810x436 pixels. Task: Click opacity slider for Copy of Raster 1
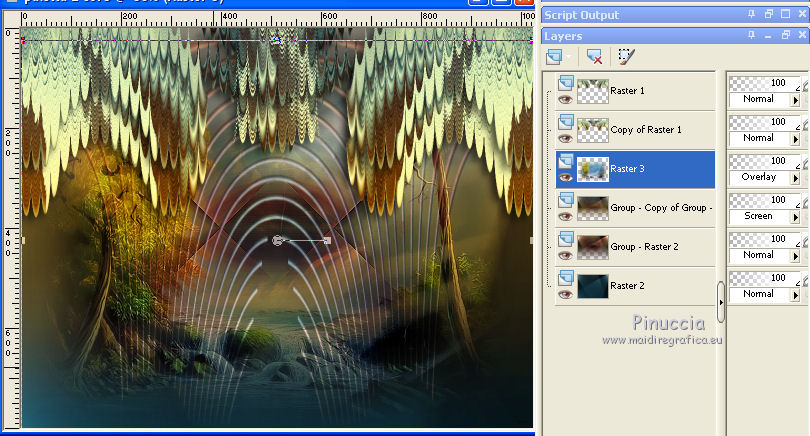pos(765,122)
